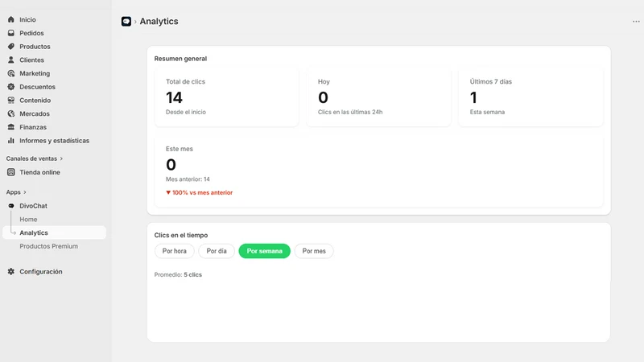Click the Finanzas bank icon
Viewport: 644px width, 362px height.
pyautogui.click(x=11, y=127)
